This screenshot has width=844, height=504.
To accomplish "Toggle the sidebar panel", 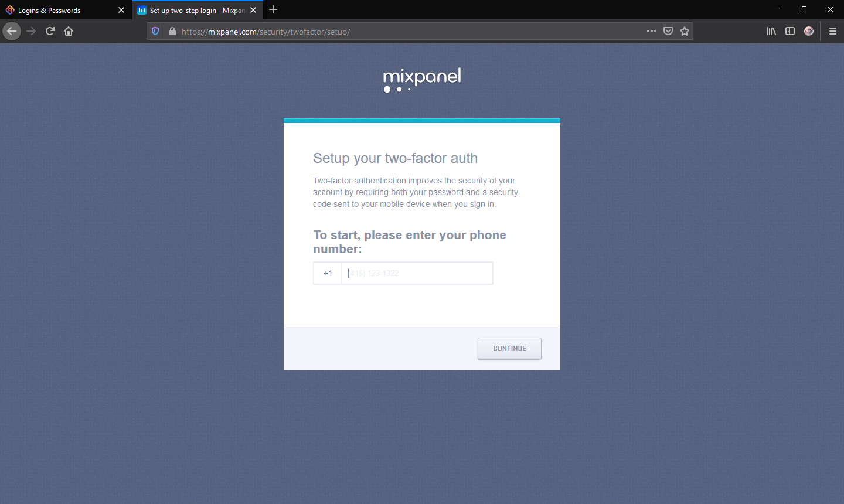I will point(790,31).
